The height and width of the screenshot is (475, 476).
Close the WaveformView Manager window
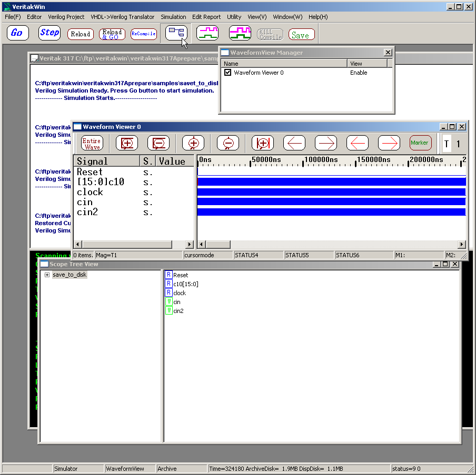(x=388, y=53)
